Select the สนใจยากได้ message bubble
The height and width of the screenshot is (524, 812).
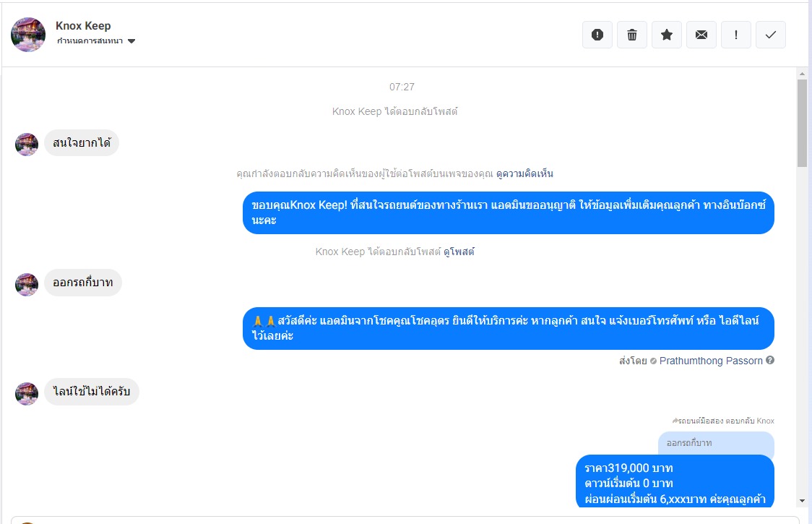coord(82,142)
